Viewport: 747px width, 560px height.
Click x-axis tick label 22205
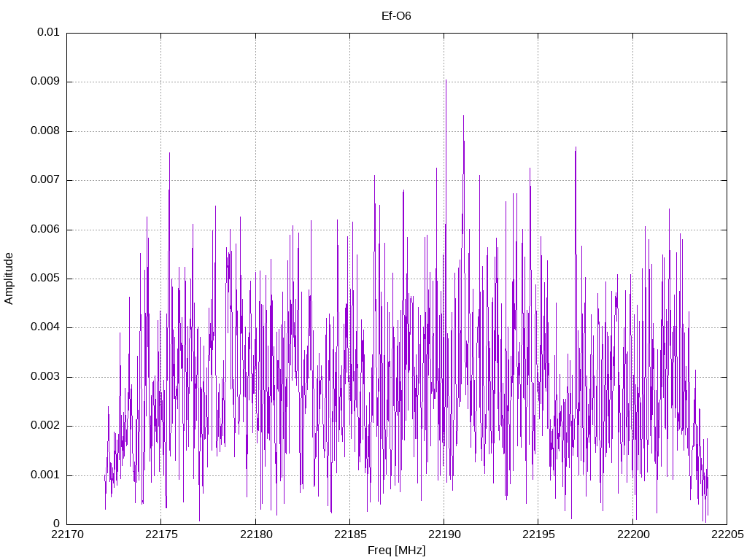727,534
